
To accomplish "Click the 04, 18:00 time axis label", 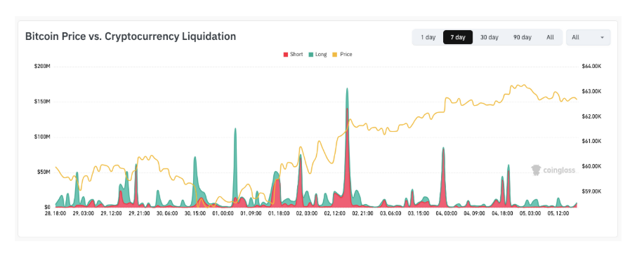I will point(502,214).
